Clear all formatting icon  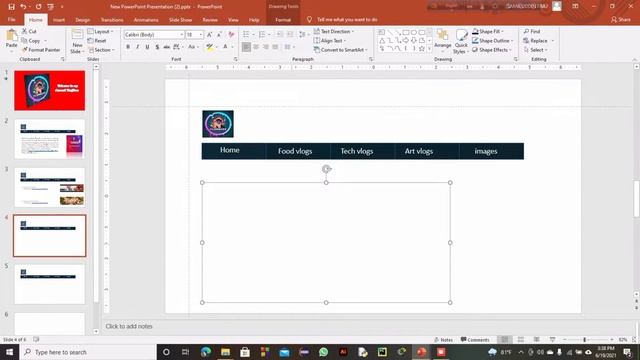click(231, 35)
